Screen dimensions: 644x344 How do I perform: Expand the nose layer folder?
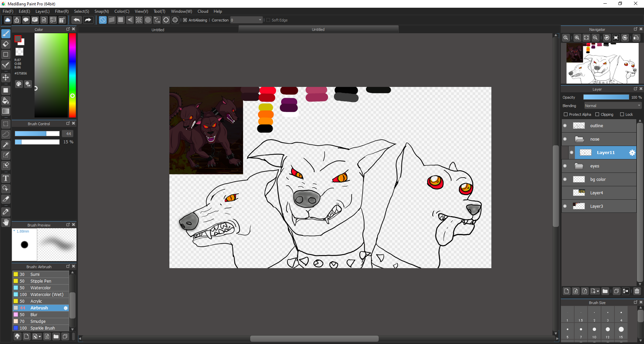tap(579, 139)
